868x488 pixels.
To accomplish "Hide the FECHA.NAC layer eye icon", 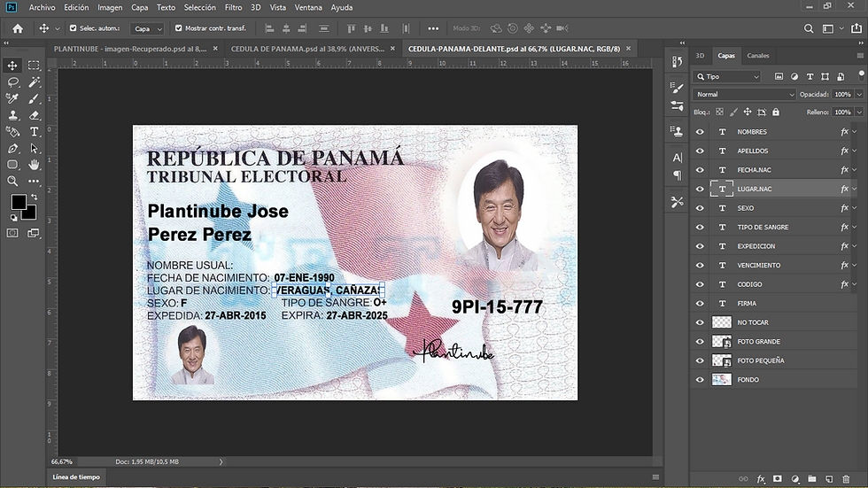I will coord(700,170).
